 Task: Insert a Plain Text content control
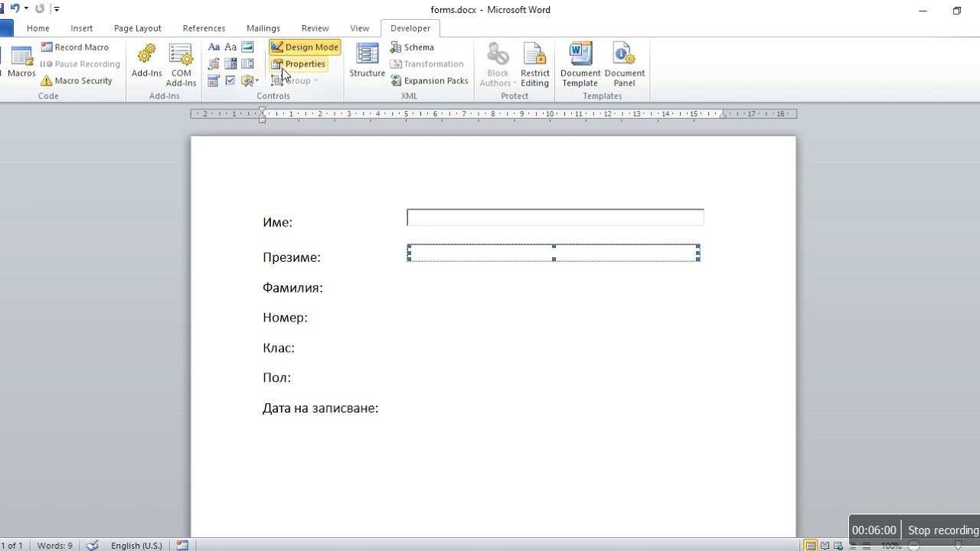230,47
